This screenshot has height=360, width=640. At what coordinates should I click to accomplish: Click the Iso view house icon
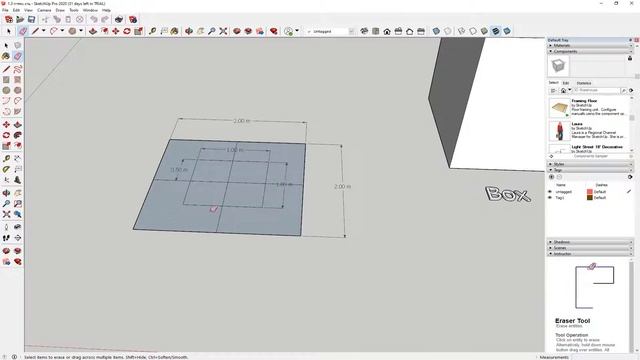(x=364, y=31)
